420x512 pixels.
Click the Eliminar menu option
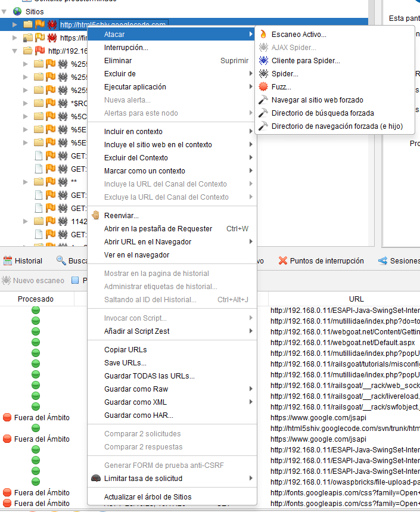tap(118, 61)
